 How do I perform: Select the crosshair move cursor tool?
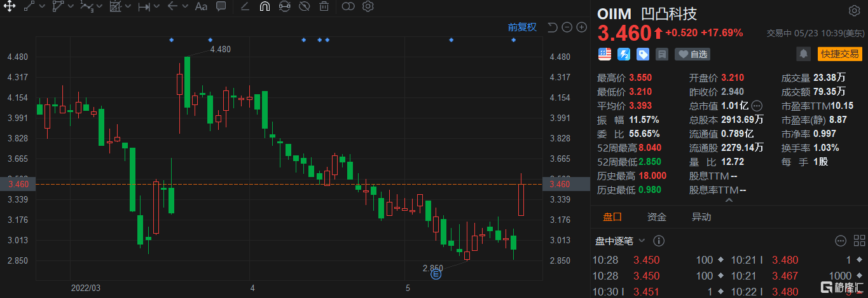point(10,7)
